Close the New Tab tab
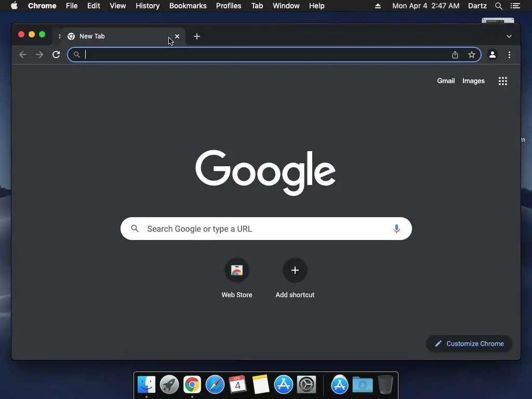Screen dimensions: 532x399 point(177,36)
